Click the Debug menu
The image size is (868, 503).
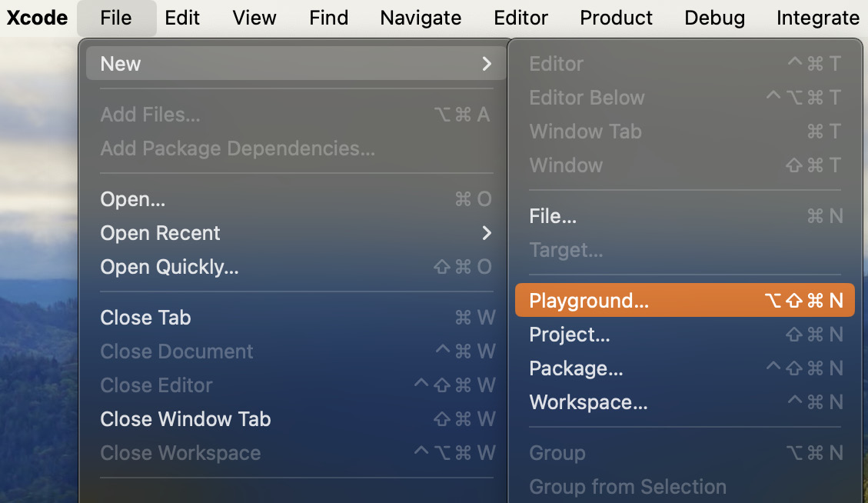pyautogui.click(x=714, y=18)
